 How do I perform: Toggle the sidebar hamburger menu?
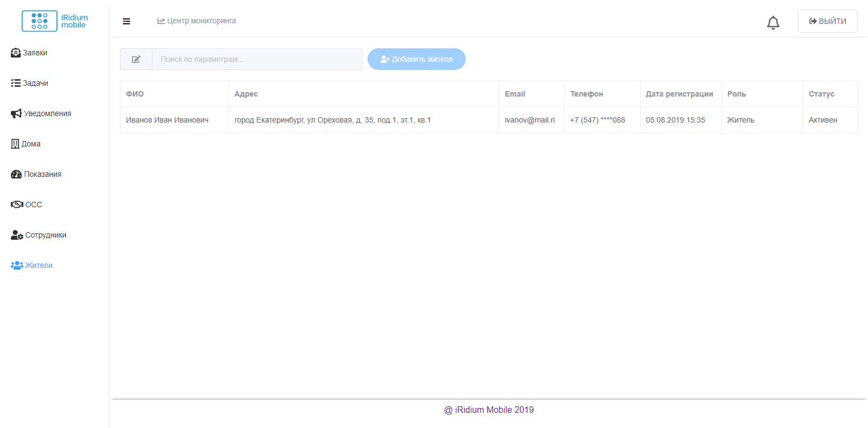[x=126, y=21]
